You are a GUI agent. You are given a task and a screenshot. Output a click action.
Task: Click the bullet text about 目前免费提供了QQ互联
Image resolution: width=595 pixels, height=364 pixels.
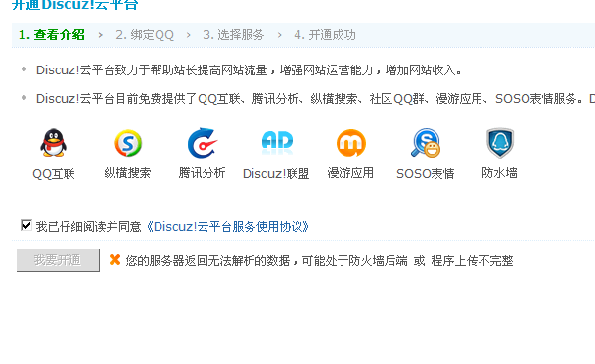[x=315, y=99]
